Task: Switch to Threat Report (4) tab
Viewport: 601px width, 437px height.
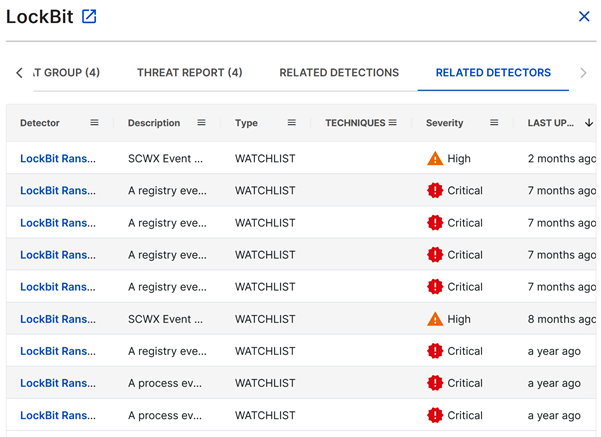Action: [x=190, y=72]
